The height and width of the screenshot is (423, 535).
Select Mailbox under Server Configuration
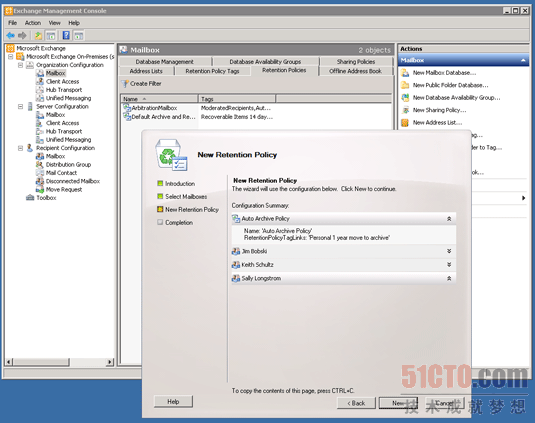pos(55,115)
